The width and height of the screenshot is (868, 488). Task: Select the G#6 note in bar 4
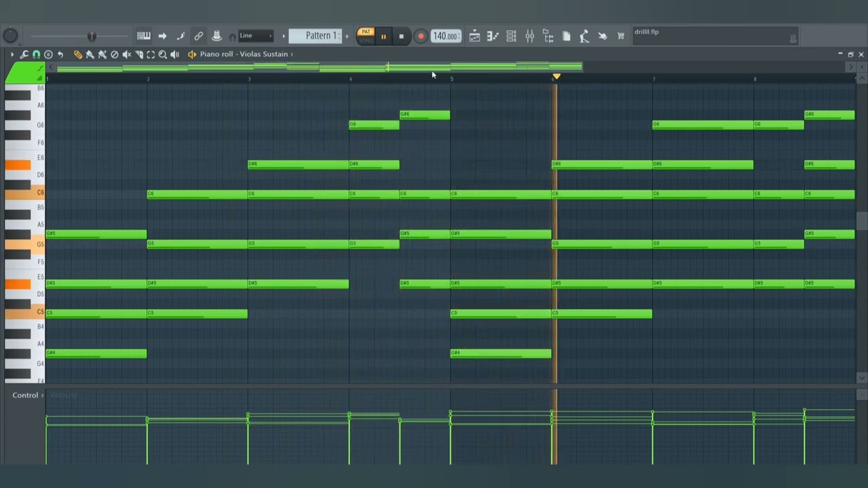(425, 115)
